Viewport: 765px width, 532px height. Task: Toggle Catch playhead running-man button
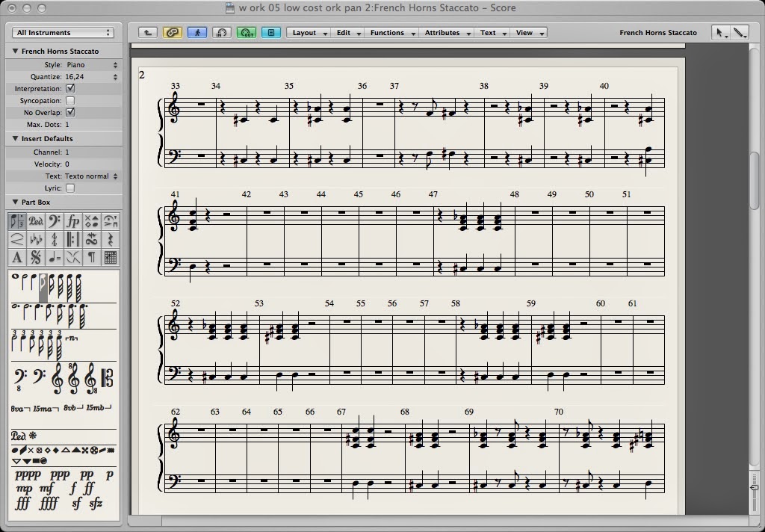[x=197, y=33]
